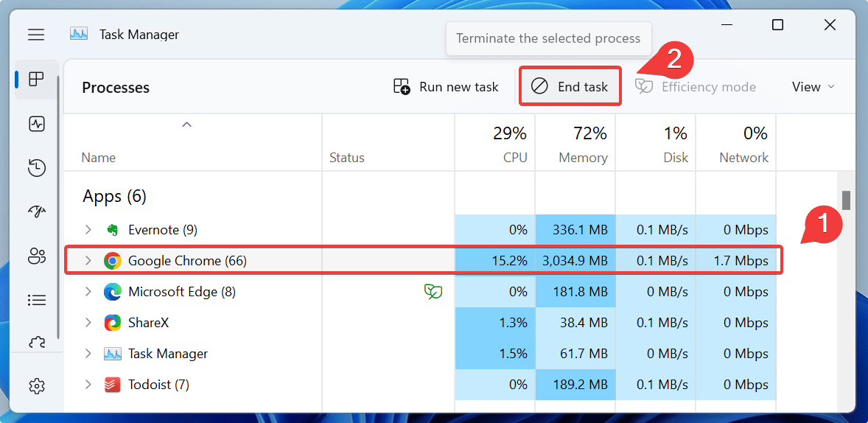Screen dimensions: 868x423
Task: Click the Efficiency mode button
Action: [696, 87]
